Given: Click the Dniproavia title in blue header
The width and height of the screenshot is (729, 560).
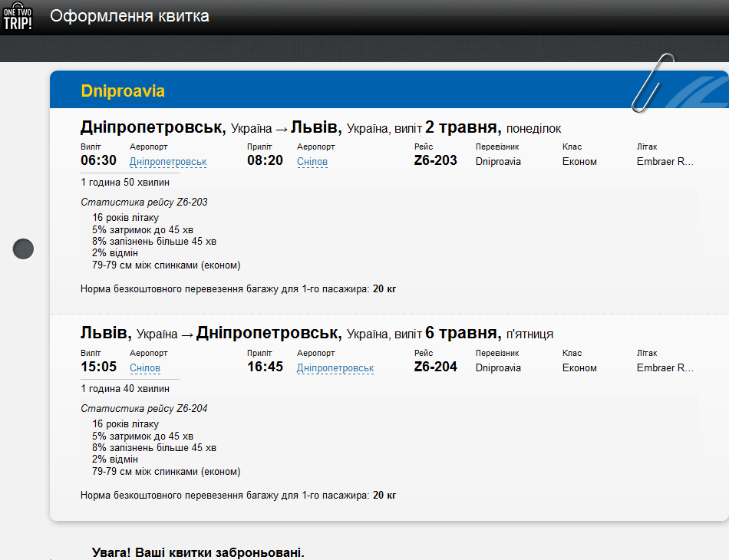Looking at the screenshot, I should (123, 91).
